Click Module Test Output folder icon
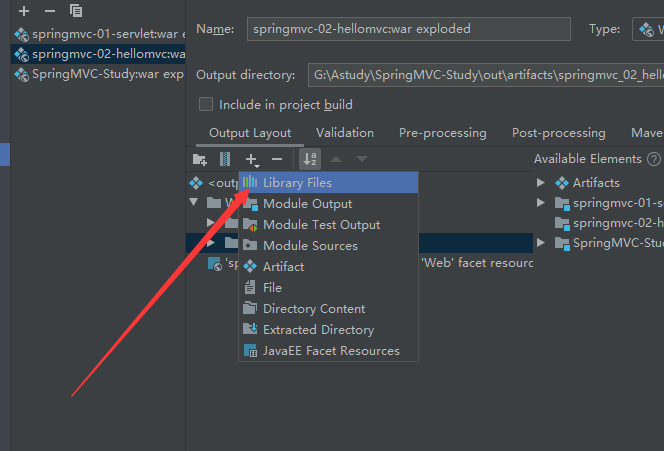The height and width of the screenshot is (451, 664). click(250, 225)
